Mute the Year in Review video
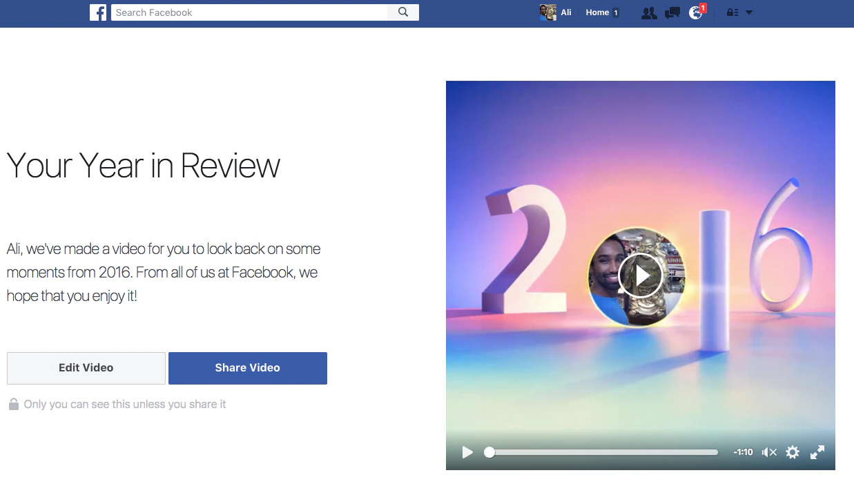The height and width of the screenshot is (504, 854). [768, 452]
